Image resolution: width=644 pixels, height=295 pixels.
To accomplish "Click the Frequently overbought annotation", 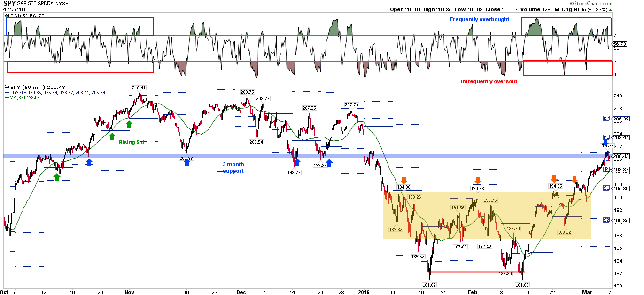I will (x=479, y=19).
